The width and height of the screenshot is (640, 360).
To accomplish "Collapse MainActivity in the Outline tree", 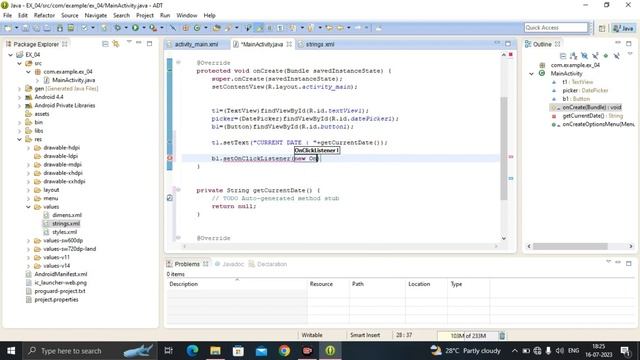I will coord(531,73).
